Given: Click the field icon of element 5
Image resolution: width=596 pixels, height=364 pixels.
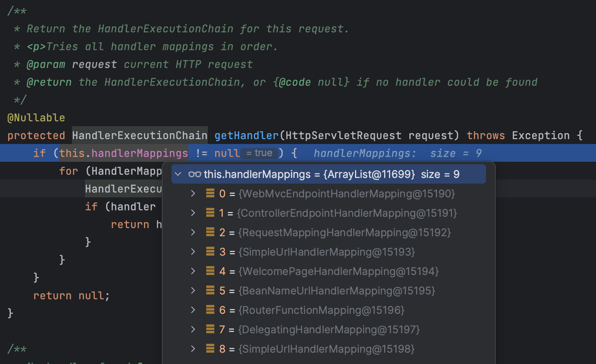Looking at the screenshot, I should 210,290.
